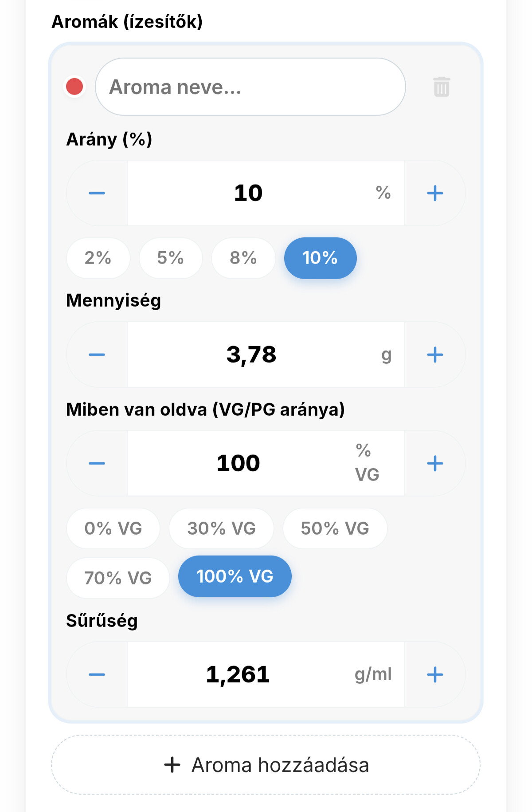
Task: Click the red aroma color dot
Action: tap(74, 87)
